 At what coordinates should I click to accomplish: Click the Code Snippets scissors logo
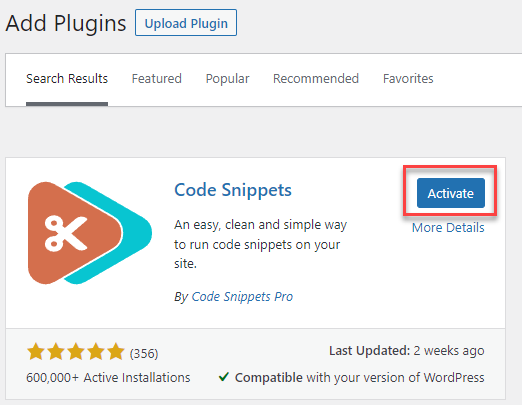(90, 233)
